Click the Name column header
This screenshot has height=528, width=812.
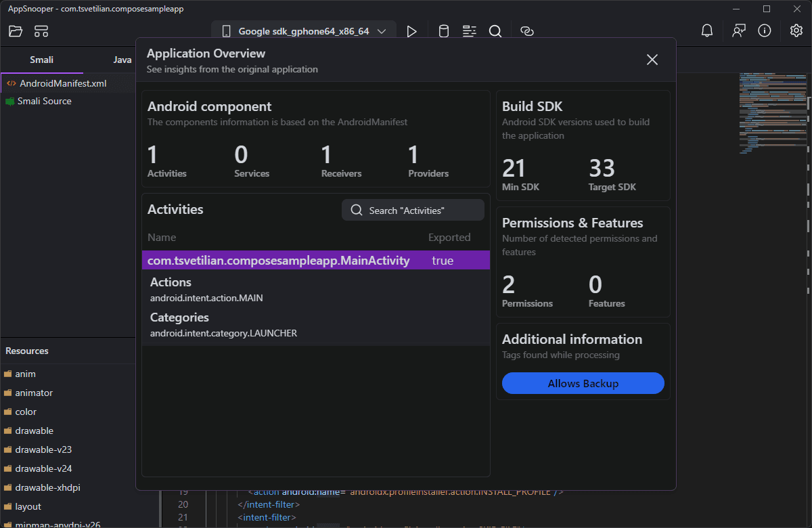pos(162,238)
